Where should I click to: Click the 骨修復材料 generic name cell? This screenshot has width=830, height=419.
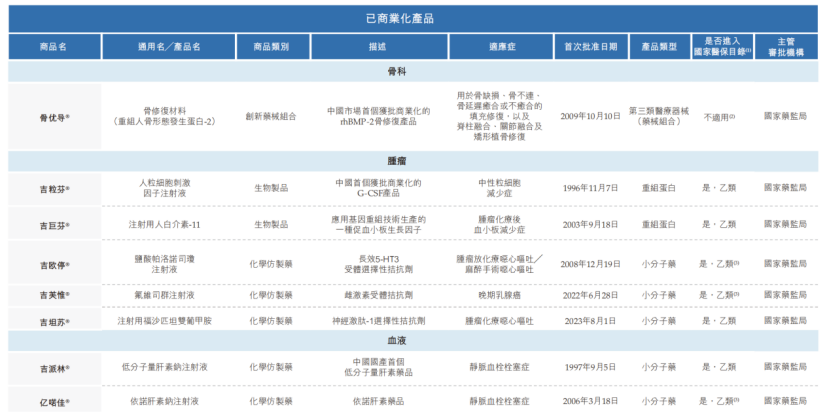click(165, 116)
